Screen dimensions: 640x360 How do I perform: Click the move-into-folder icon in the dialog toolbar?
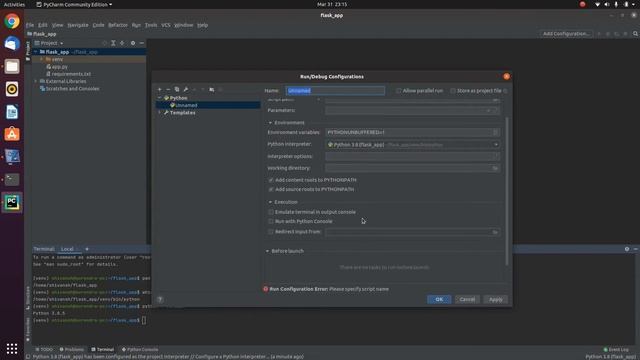pyautogui.click(x=211, y=89)
